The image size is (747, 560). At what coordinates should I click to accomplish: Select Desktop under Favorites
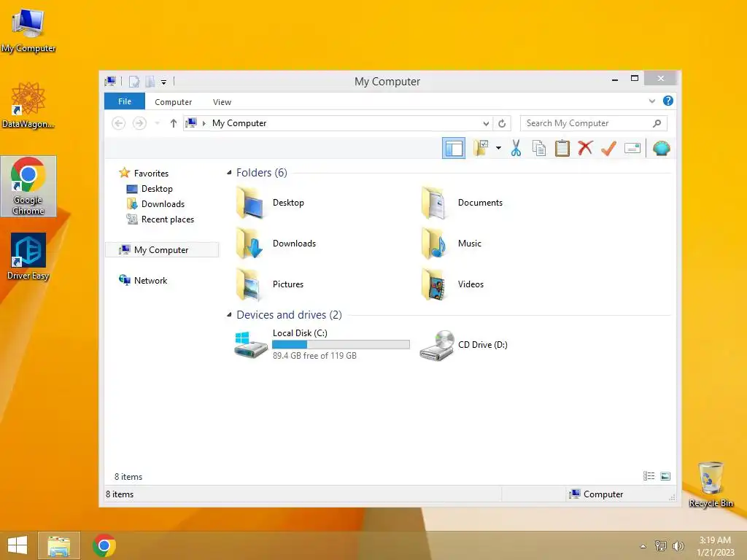click(157, 189)
